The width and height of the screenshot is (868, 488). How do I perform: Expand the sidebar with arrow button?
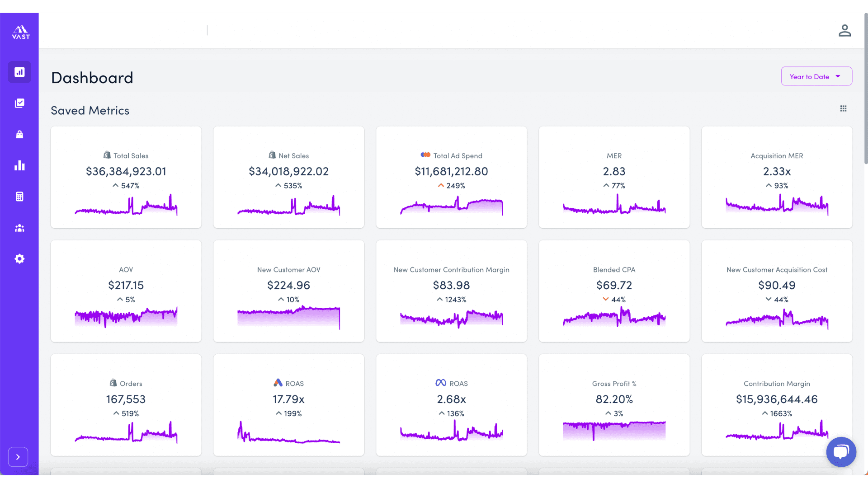click(x=18, y=457)
